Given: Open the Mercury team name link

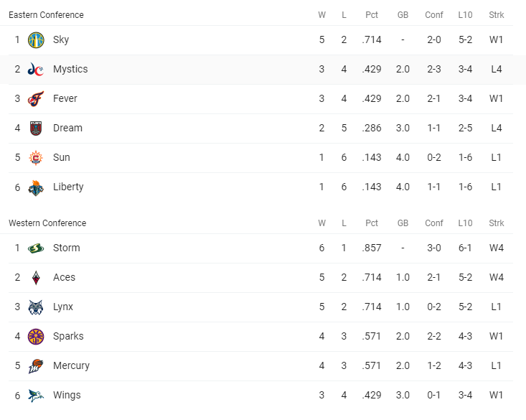Looking at the screenshot, I should click(x=71, y=366).
